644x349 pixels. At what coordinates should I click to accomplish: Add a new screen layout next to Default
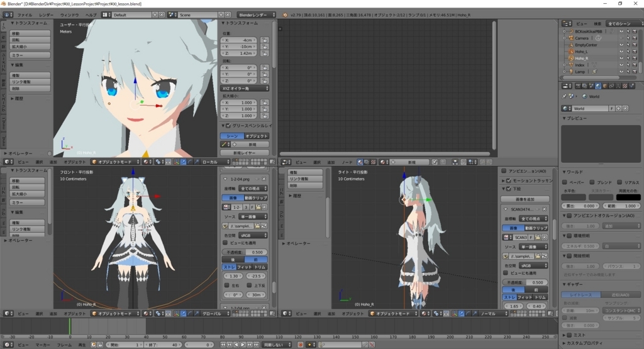point(155,15)
